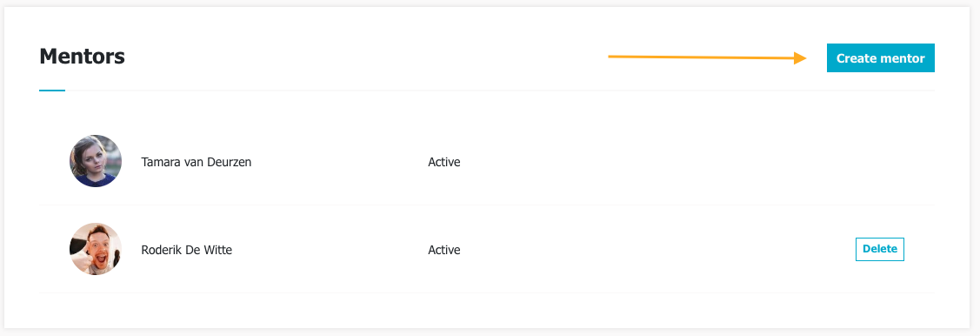The height and width of the screenshot is (336, 980).
Task: Click empty space right of Tamara's Active status
Action: pos(688,162)
